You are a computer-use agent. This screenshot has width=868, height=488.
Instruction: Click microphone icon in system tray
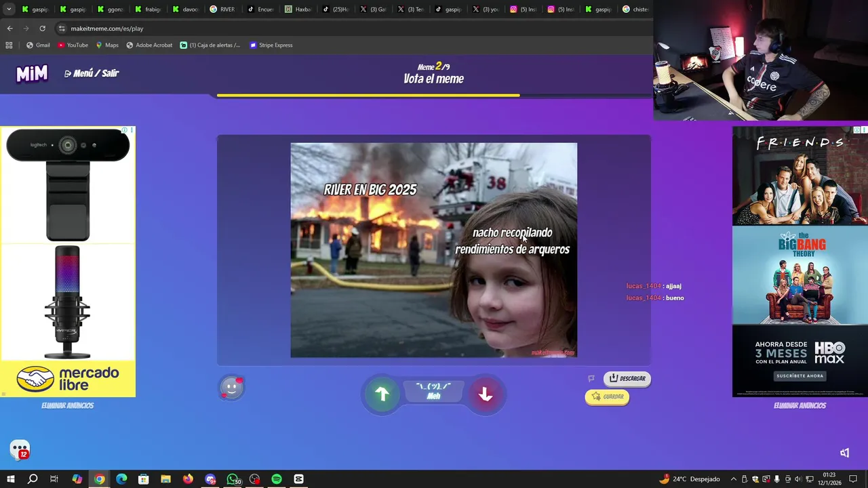(x=776, y=479)
